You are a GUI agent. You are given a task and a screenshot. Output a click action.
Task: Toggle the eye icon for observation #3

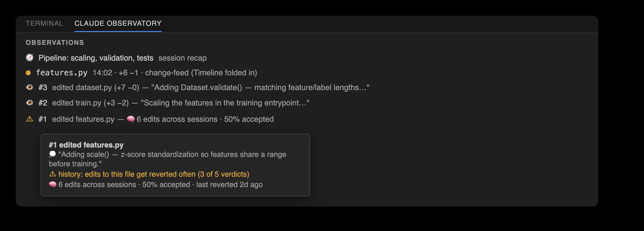[x=29, y=87]
